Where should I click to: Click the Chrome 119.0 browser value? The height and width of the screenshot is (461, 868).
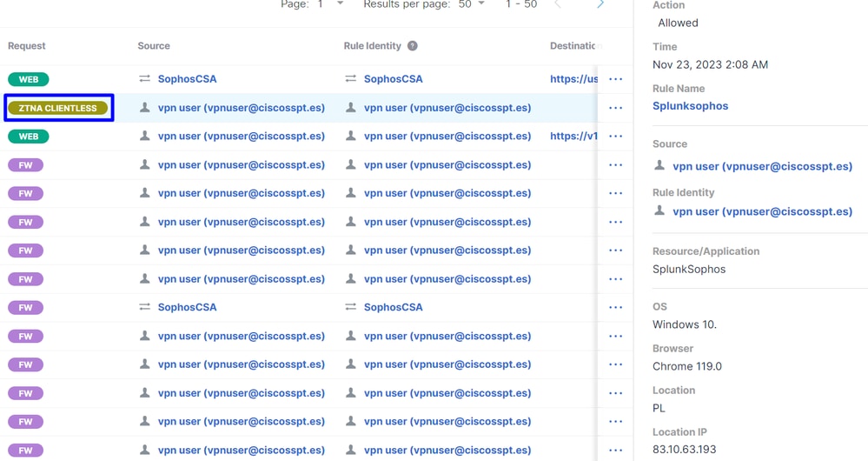click(x=687, y=366)
